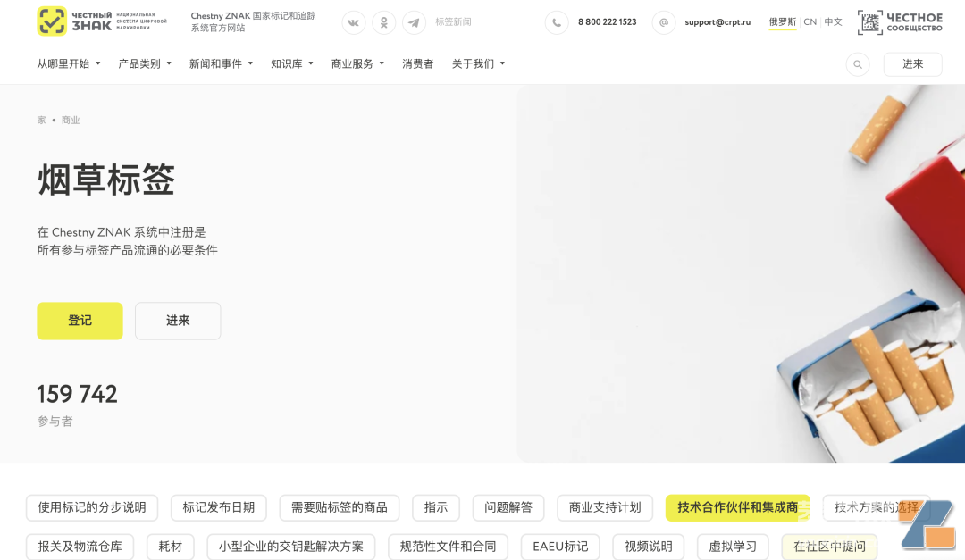The image size is (965, 560).
Task: Click the 家 breadcrumb link
Action: tap(41, 120)
